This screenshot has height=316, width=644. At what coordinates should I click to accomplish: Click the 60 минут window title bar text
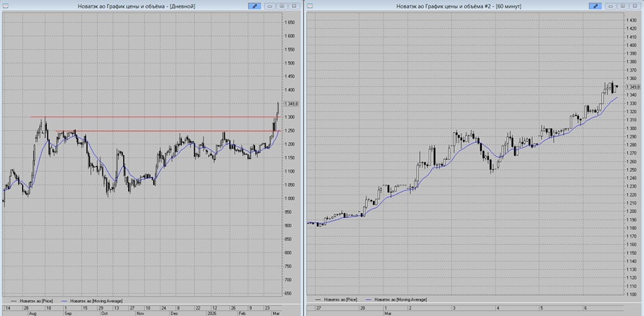click(x=459, y=6)
